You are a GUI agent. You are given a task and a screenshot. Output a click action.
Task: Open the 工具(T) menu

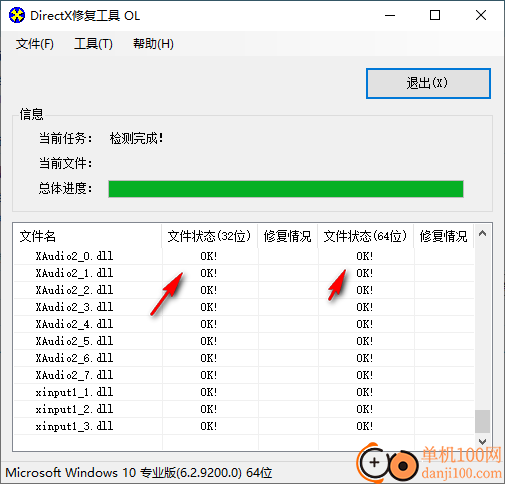pos(93,44)
